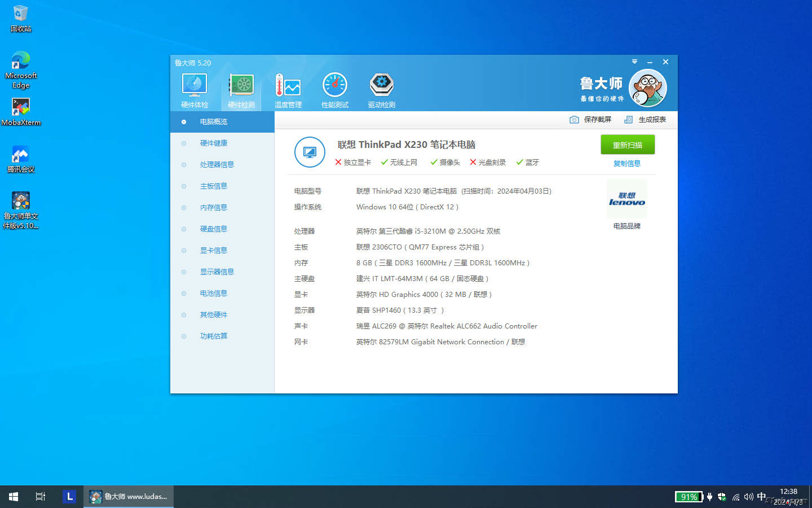Select the 硬件检测 hardware detection icon
The image size is (812, 508).
pos(241,86)
